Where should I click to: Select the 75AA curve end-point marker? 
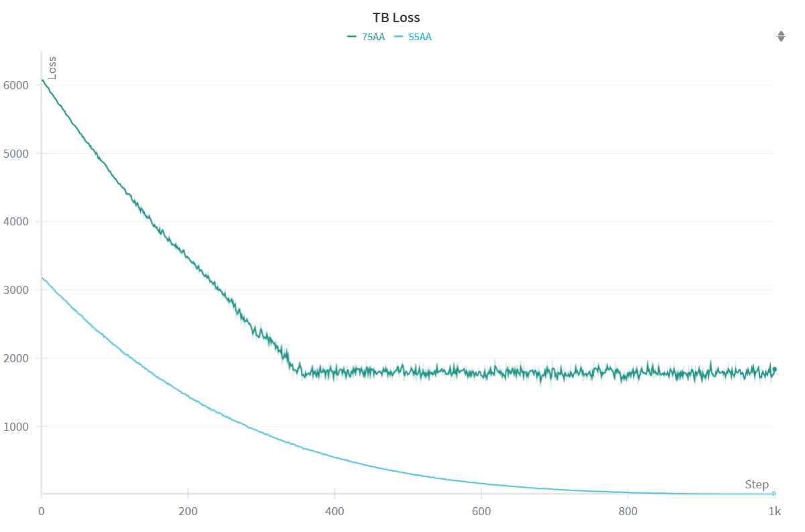click(774, 369)
